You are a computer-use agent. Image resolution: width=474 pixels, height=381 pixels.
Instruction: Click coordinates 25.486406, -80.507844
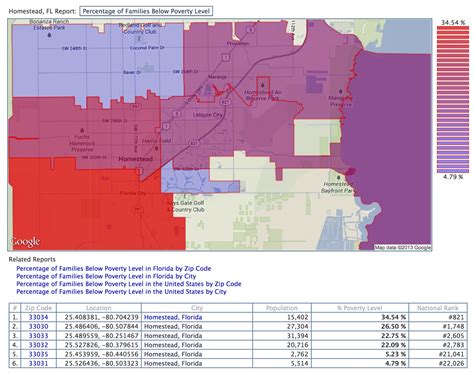click(101, 326)
